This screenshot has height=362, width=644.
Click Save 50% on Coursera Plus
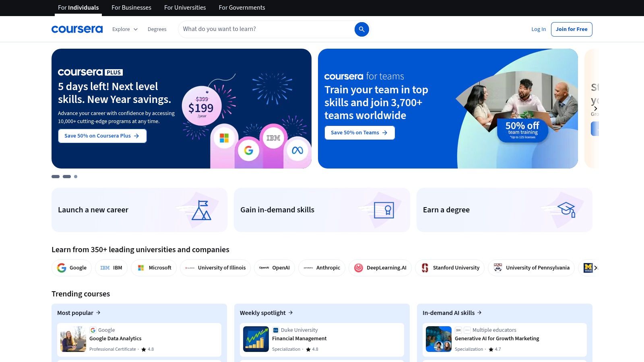click(x=102, y=136)
